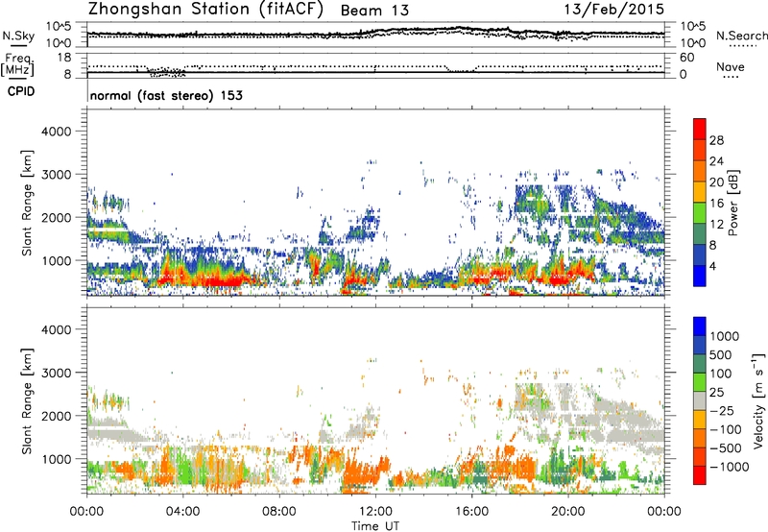
Task: Click the '12:00' time tick label
Action: (375, 512)
